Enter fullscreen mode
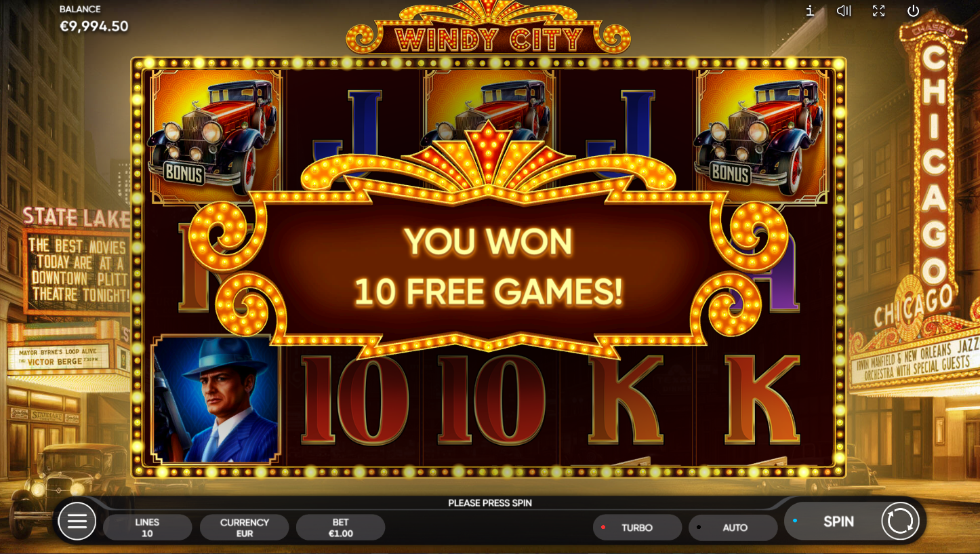 879,11
